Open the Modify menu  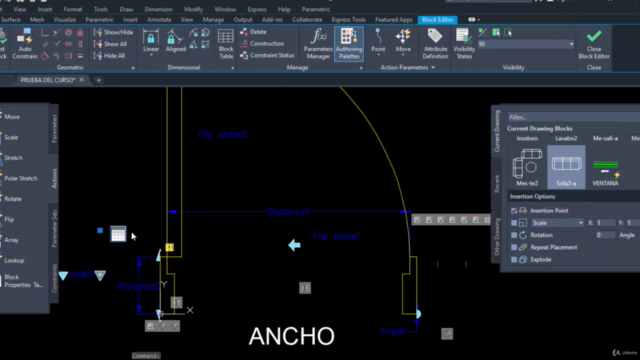[193, 9]
